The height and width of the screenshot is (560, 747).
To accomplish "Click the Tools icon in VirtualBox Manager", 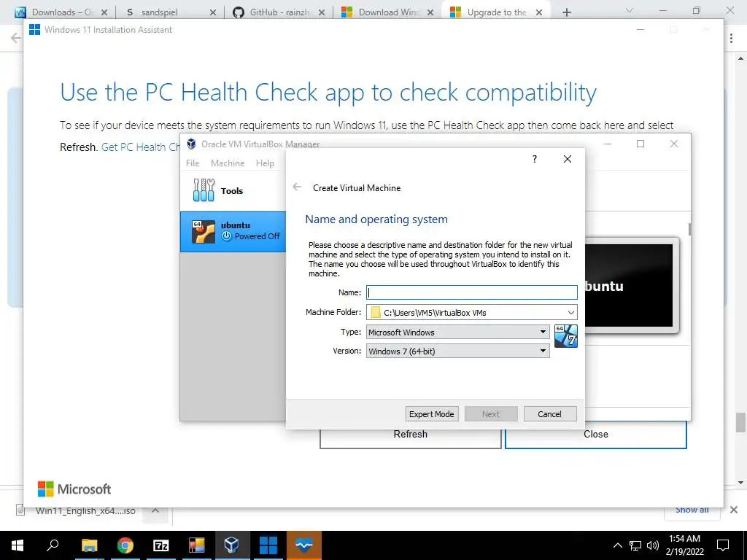I will coord(204,190).
